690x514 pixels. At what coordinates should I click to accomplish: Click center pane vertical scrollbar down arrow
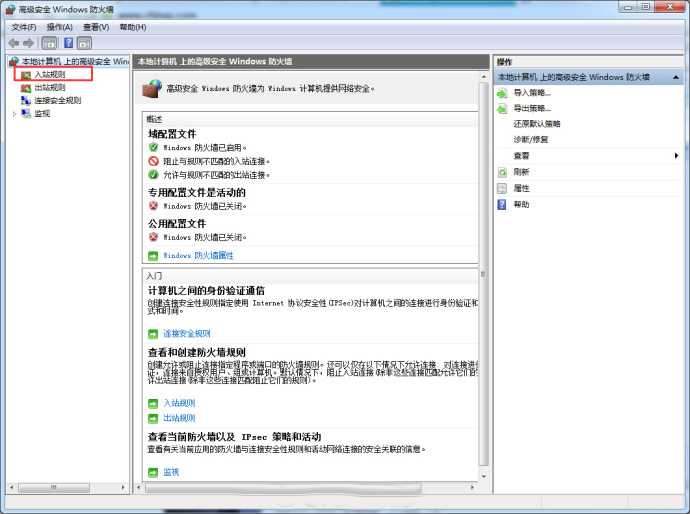pyautogui.click(x=484, y=476)
